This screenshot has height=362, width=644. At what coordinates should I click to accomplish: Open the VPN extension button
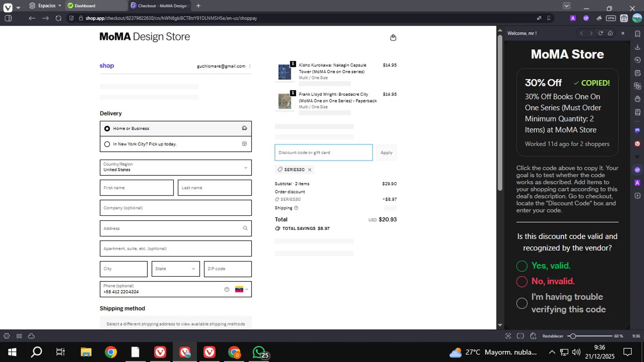pos(611,18)
